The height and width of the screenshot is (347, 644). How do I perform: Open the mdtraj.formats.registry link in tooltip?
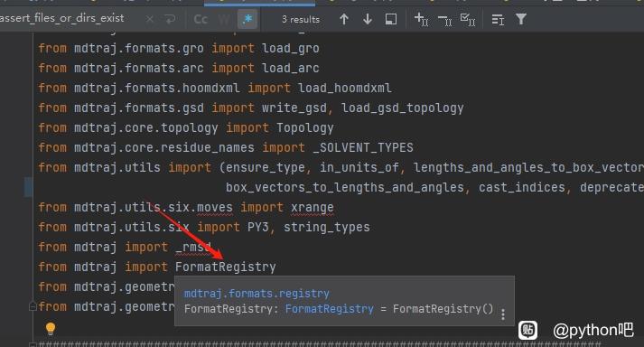pos(257,294)
